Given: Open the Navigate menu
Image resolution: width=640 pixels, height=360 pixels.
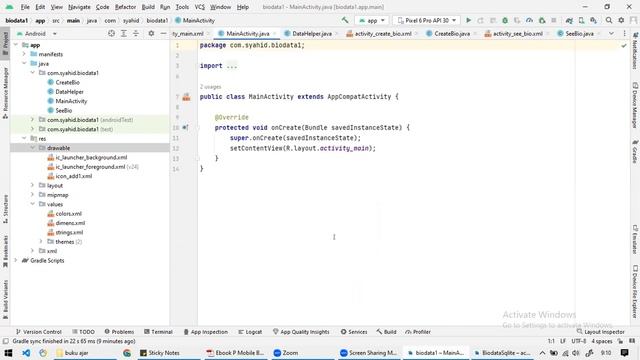Looking at the screenshot, I should (79, 7).
